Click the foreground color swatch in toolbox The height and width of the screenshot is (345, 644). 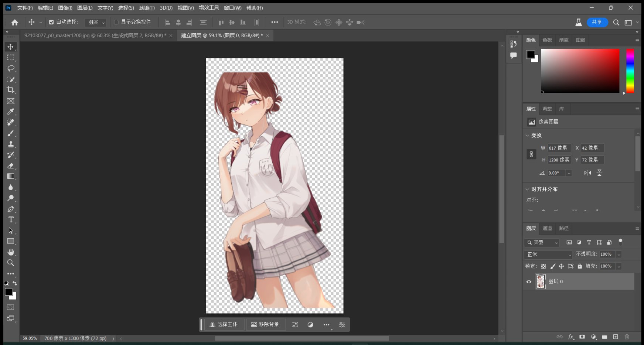pyautogui.click(x=8, y=292)
